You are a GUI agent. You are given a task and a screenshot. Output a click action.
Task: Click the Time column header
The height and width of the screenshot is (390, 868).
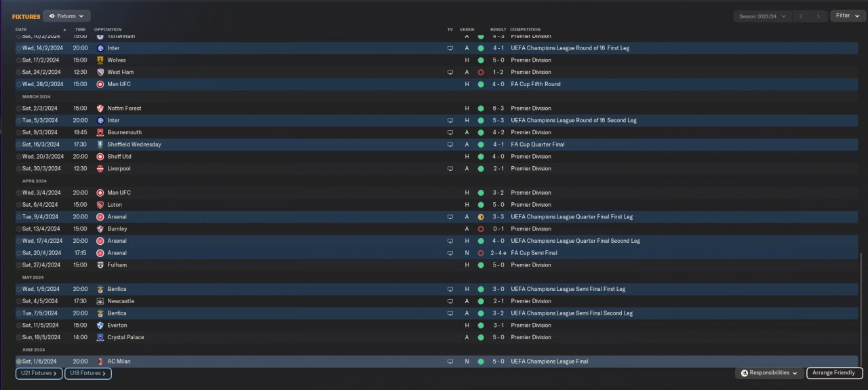(x=80, y=29)
